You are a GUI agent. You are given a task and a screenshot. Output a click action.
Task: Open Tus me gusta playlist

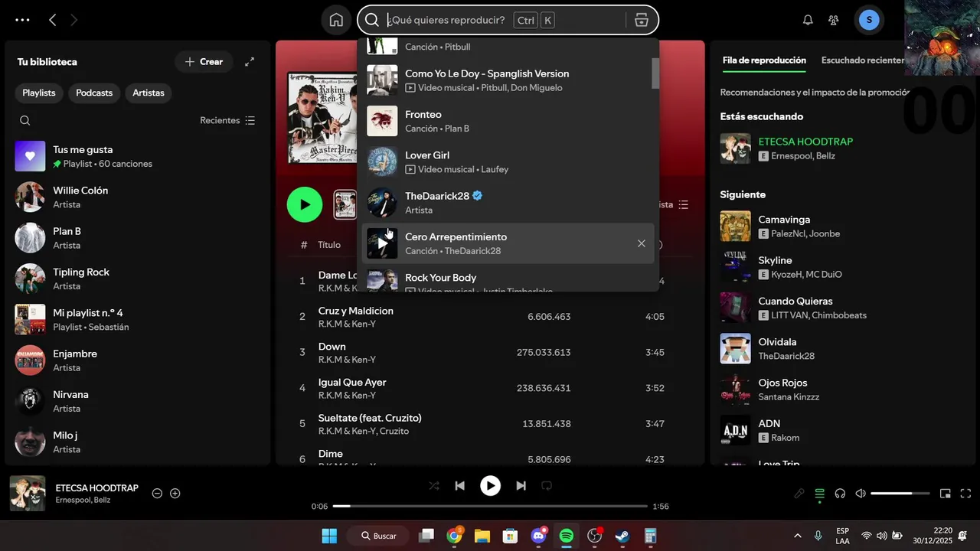click(x=138, y=156)
